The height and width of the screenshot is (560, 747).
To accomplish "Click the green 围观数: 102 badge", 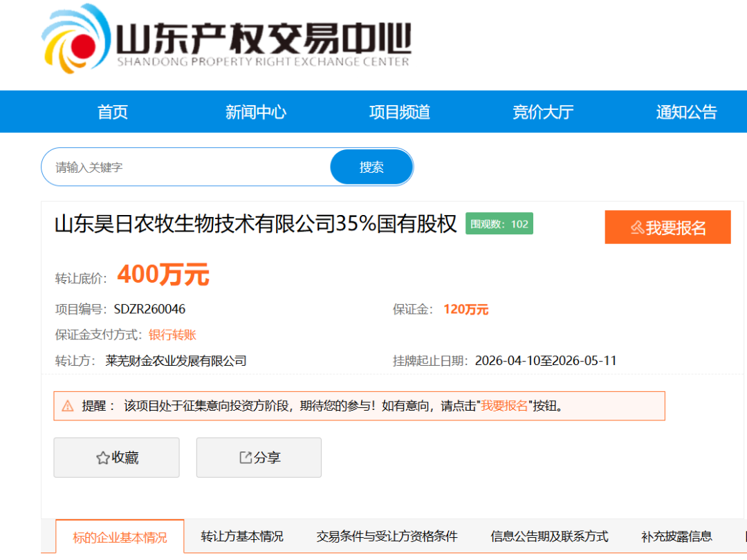I will [499, 224].
